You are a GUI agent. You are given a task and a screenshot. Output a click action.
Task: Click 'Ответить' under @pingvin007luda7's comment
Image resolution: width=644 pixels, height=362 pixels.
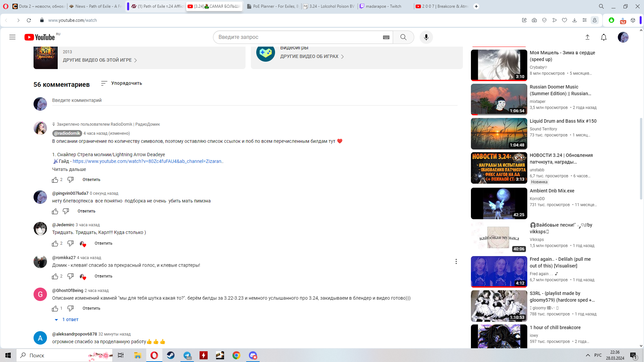(x=86, y=211)
